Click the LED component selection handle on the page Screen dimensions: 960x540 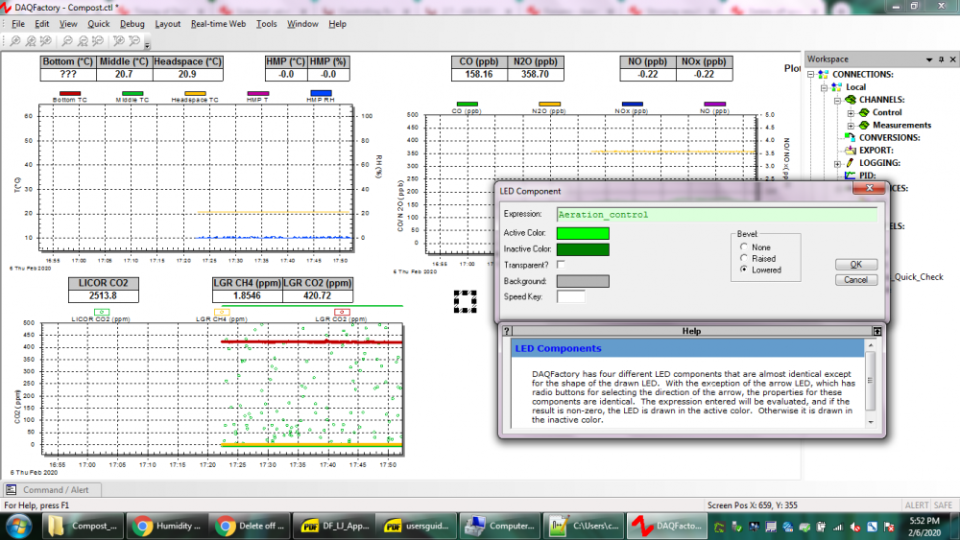point(465,302)
